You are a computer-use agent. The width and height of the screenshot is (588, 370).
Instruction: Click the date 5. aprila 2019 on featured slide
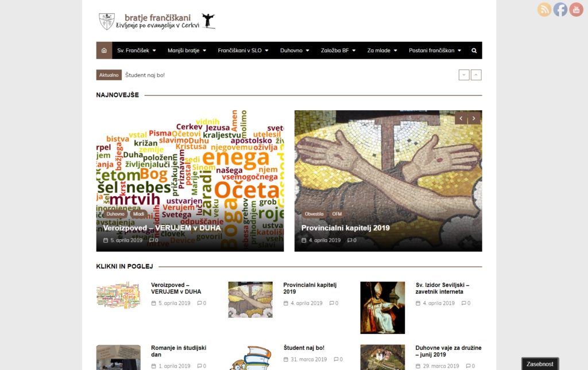pyautogui.click(x=126, y=240)
